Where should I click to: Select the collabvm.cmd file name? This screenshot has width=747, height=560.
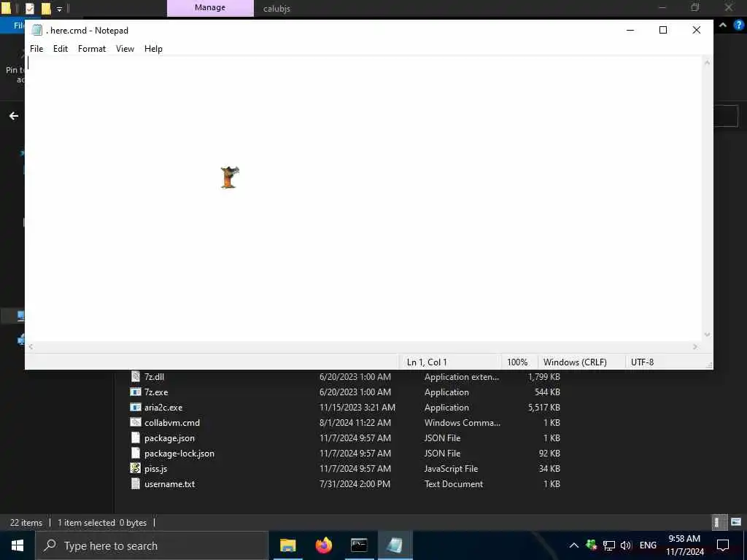172,422
